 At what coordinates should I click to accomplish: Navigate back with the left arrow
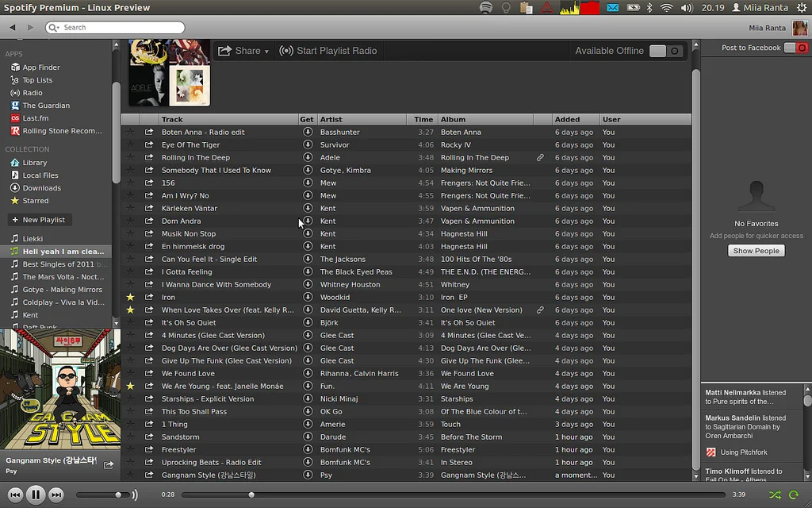13,28
